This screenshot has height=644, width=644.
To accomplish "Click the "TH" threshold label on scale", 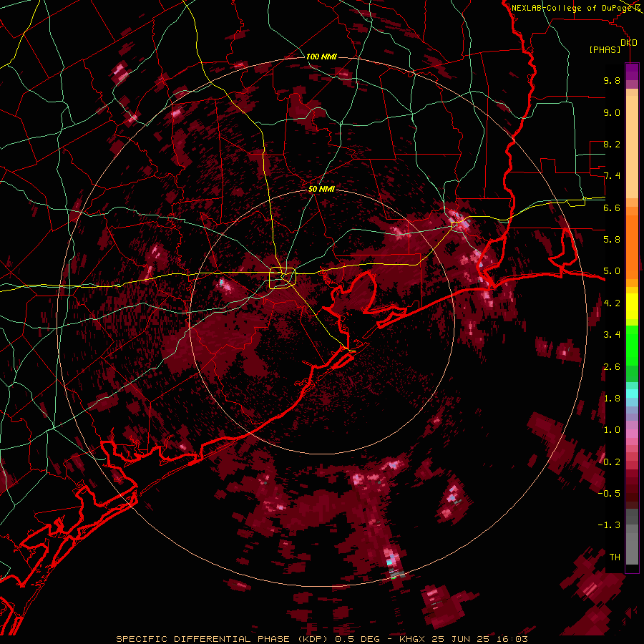I will [x=615, y=557].
